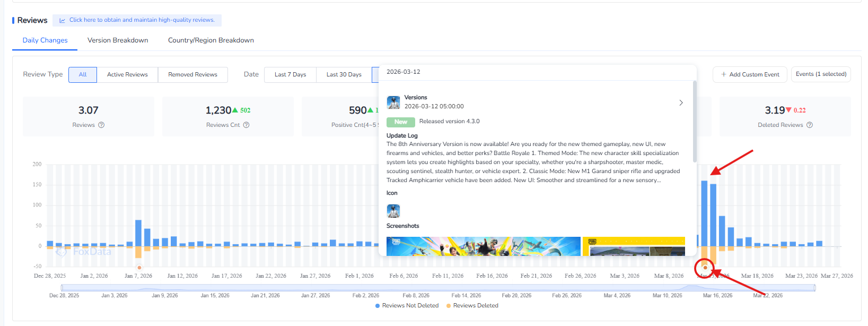The height and width of the screenshot is (326, 868).
Task: Toggle the Reviews Deleted legend series
Action: (x=472, y=306)
